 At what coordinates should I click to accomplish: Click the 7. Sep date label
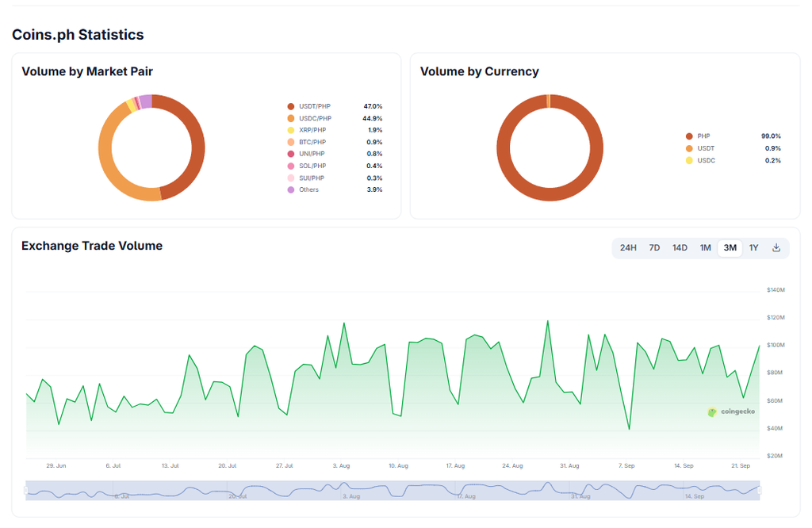[626, 466]
